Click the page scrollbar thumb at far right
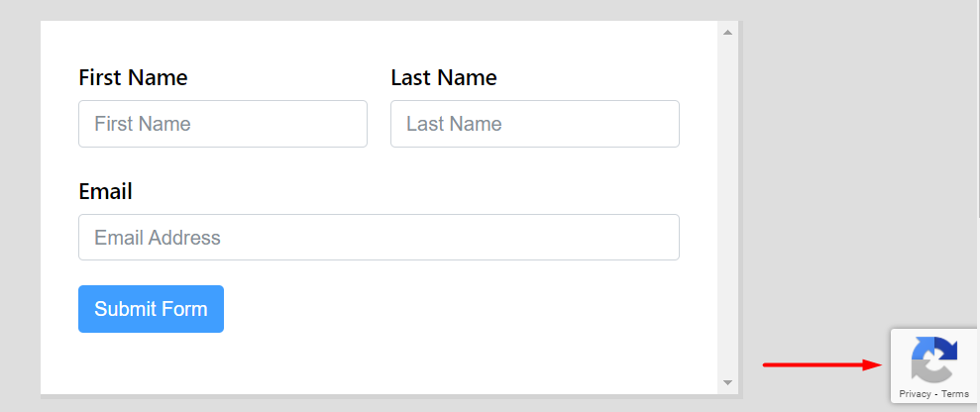Screen dimensions: 980x412 click(x=978, y=109)
